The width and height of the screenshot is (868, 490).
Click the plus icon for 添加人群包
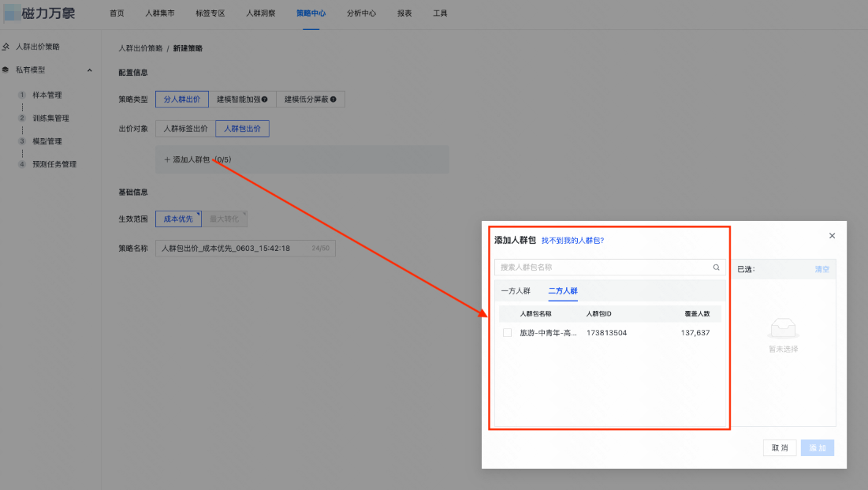point(166,159)
